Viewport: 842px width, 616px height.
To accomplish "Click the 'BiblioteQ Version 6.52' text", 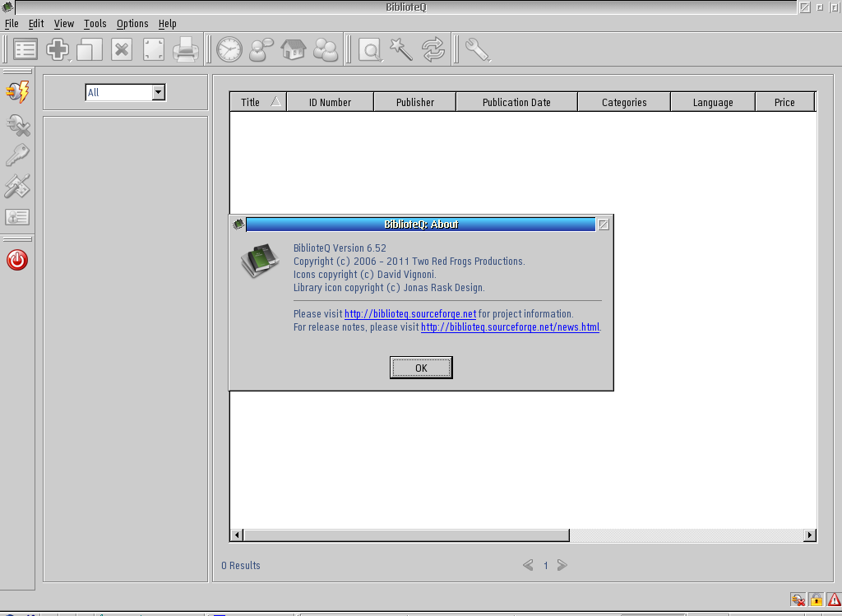I will tap(340, 248).
